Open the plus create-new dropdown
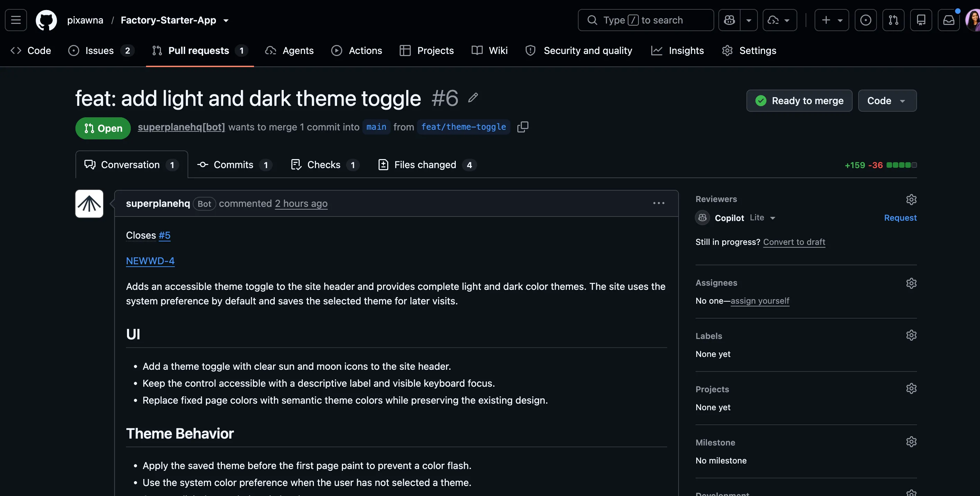Viewport: 980px width, 496px height. (832, 20)
